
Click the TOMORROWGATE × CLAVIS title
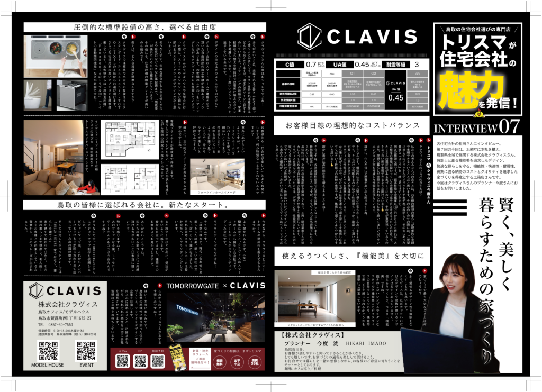pos(216,286)
